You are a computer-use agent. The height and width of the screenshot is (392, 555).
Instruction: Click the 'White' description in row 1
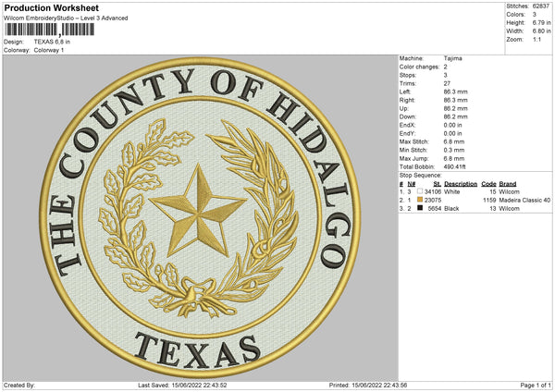(x=452, y=191)
